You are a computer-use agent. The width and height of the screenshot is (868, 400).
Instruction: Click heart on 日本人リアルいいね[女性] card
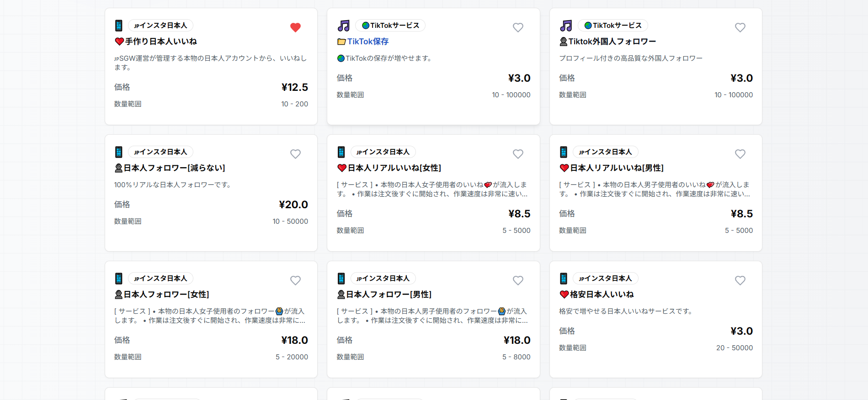coord(517,154)
